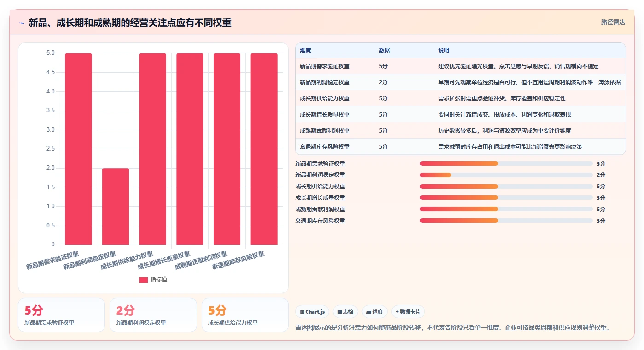Click the 成熟期贡献利润权重 progress bar
Screen dimensions: 644x350
506,209
